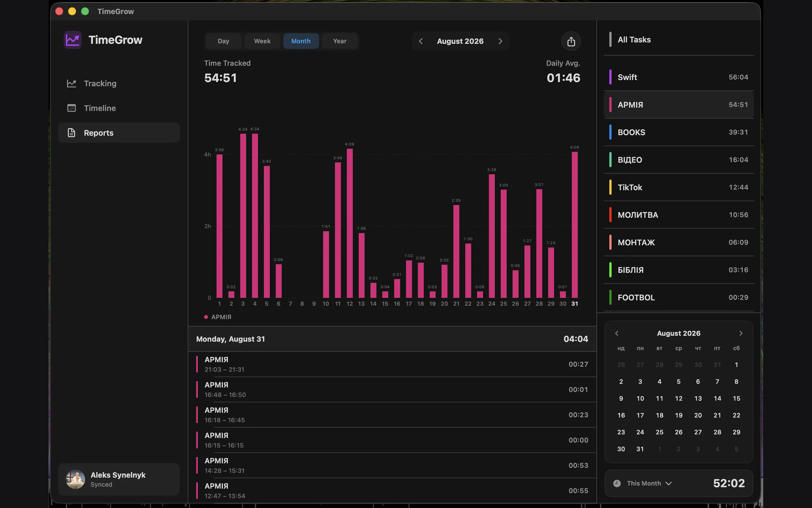Click the Tracking chart icon in sidebar

(x=71, y=83)
